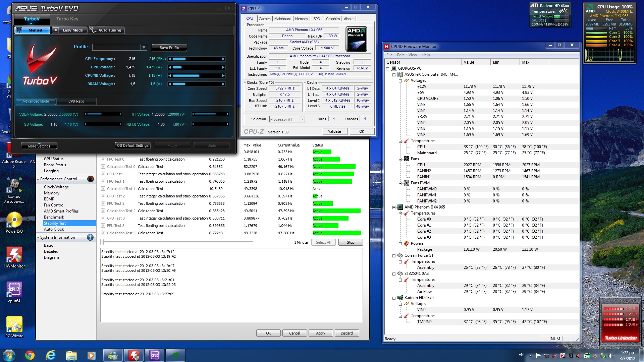Viewport: 644px width, 362px height.
Task: Toggle Calculation Test 3 checkbox
Action: point(103,233)
